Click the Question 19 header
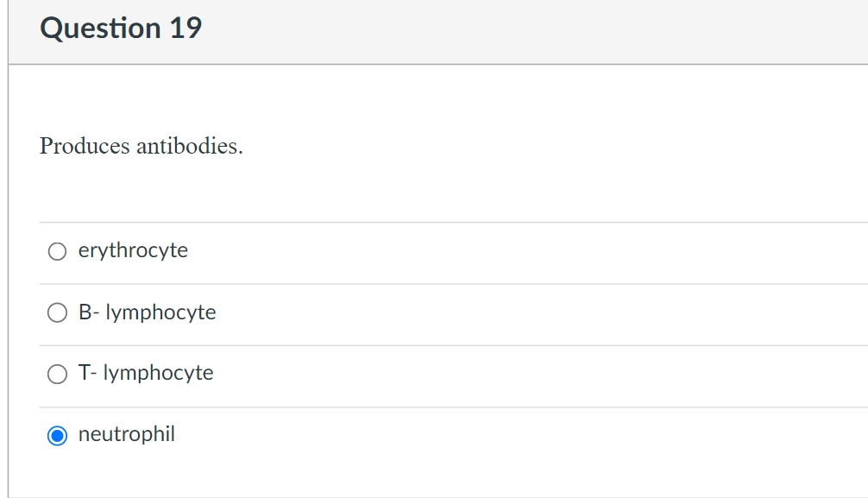This screenshot has height=498, width=868. (121, 28)
